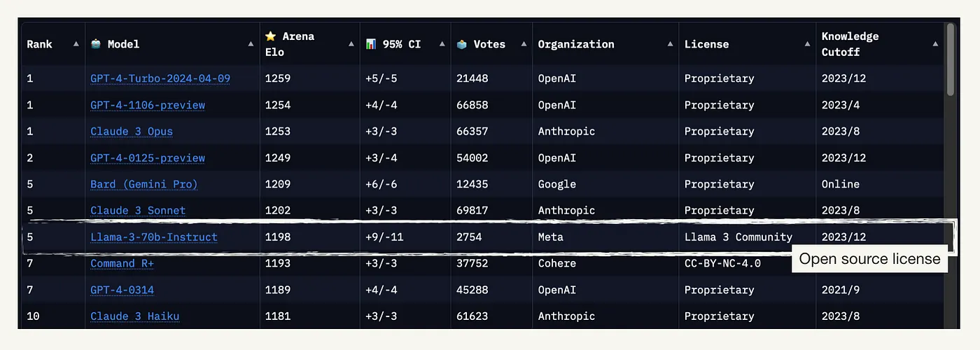Click sort arrow in Model header

coord(251,44)
